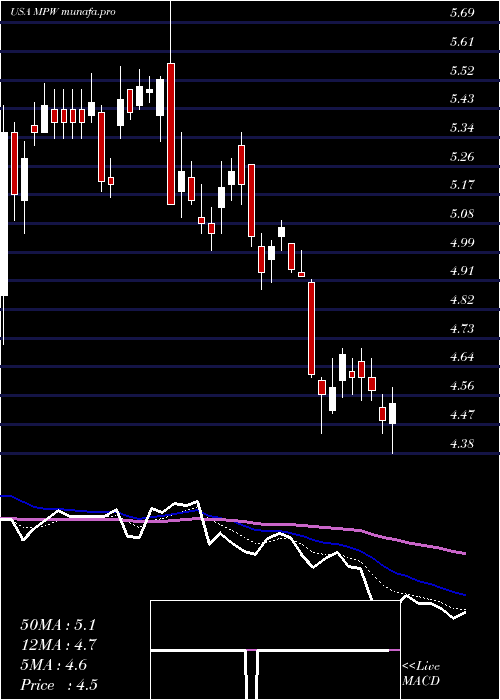Click the 'Price : 4.5' readout
Viewport: 500px width, 700px height.
tap(59, 685)
